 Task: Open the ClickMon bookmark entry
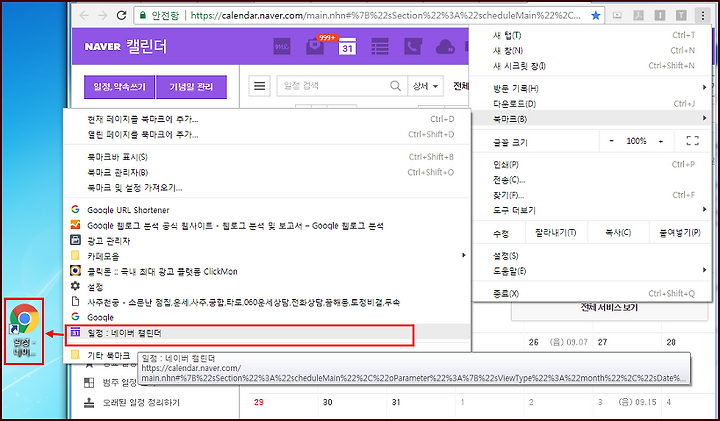pos(267,271)
